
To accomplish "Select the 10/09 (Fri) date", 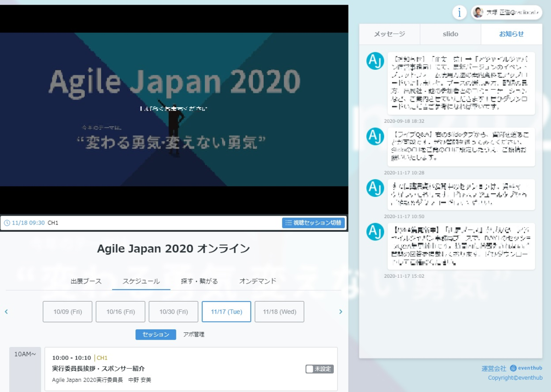I will pyautogui.click(x=67, y=312).
